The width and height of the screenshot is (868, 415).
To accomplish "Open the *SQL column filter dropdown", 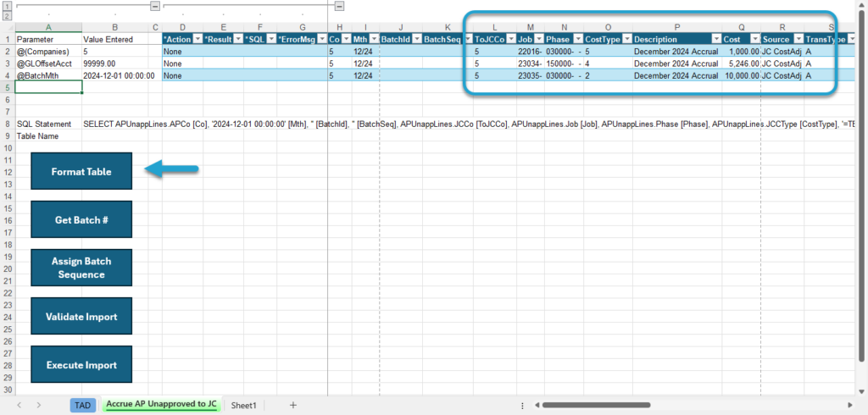I will 271,39.
